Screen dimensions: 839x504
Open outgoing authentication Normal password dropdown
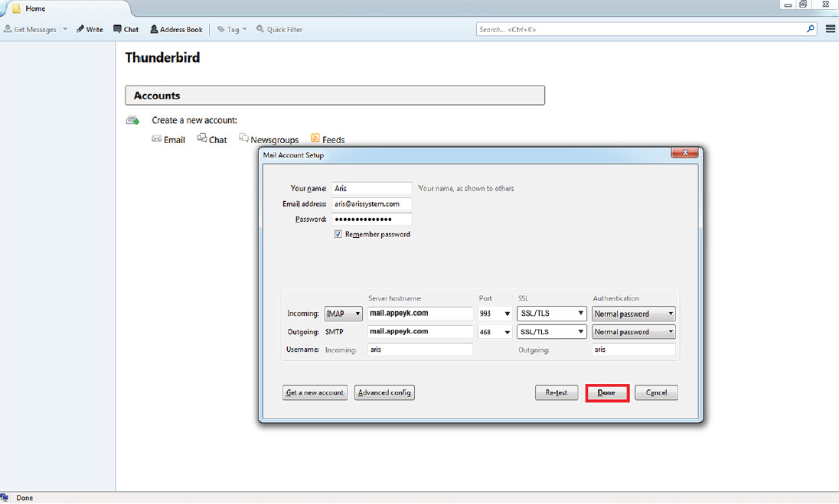(x=634, y=332)
